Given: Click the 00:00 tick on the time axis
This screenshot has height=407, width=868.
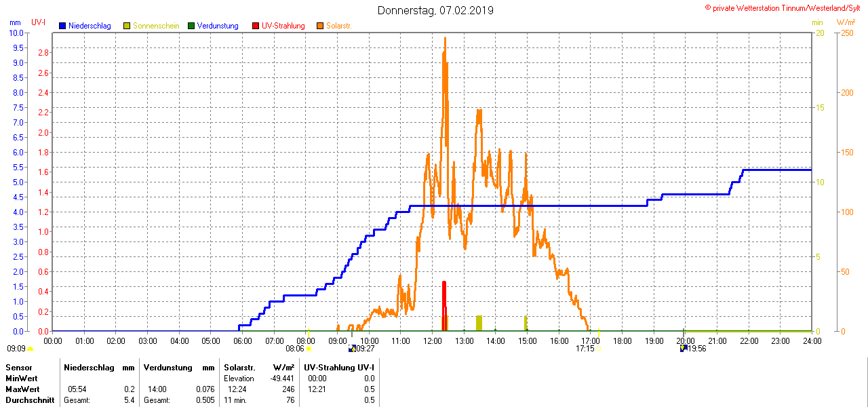Looking at the screenshot, I should pos(52,341).
